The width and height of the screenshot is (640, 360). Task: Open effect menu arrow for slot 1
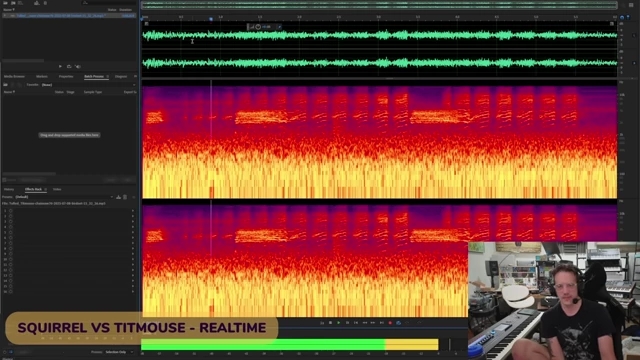click(133, 211)
